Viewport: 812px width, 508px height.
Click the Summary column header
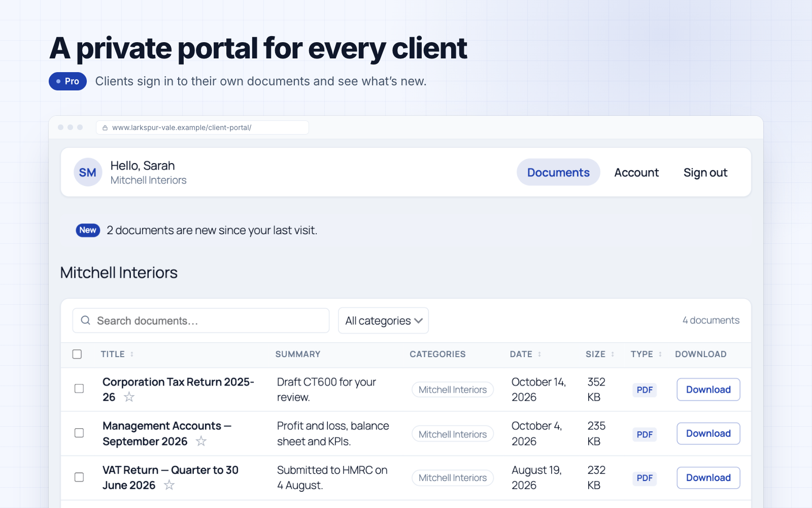(298, 354)
